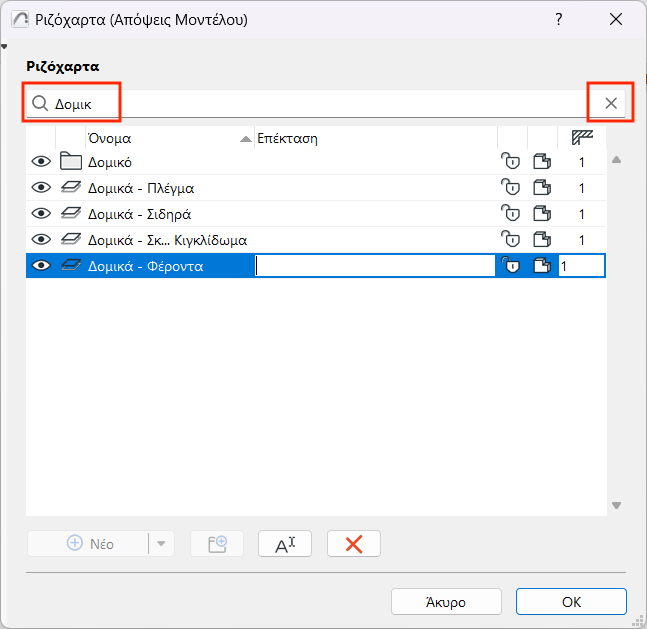Open the Νέο button dropdown arrow
Image resolution: width=647 pixels, height=629 pixels.
[x=162, y=543]
